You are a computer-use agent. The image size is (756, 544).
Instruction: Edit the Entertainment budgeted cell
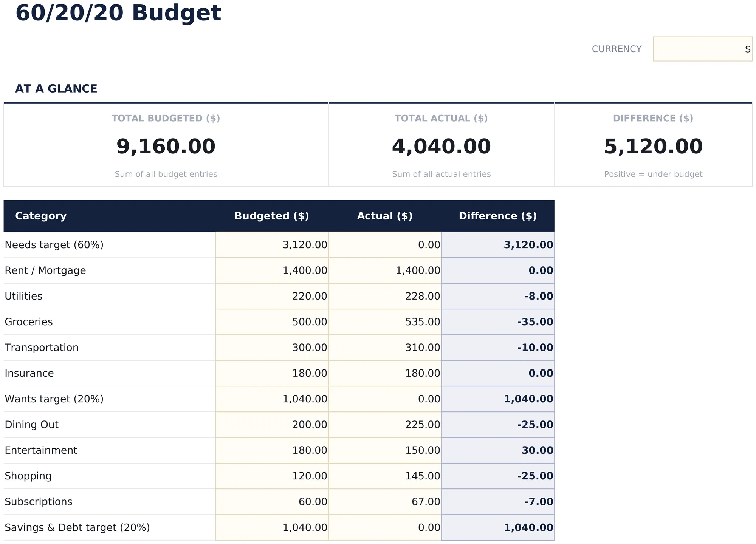(272, 450)
